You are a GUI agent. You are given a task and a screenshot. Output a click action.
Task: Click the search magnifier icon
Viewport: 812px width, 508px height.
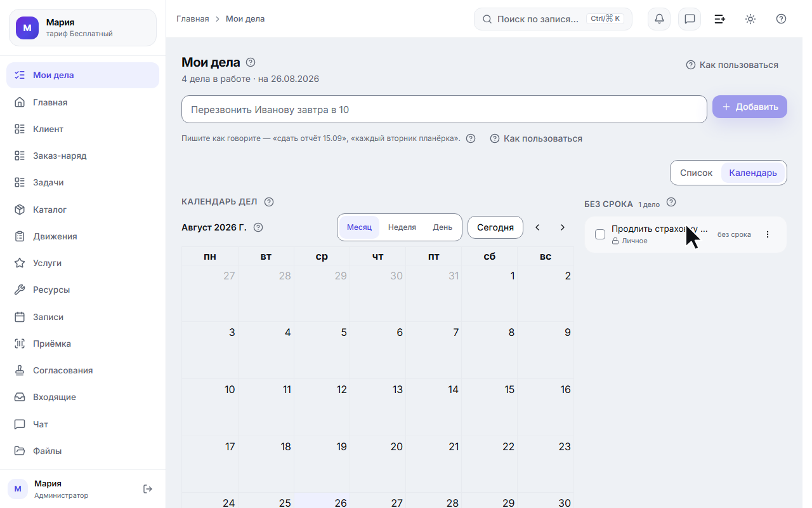tap(487, 19)
